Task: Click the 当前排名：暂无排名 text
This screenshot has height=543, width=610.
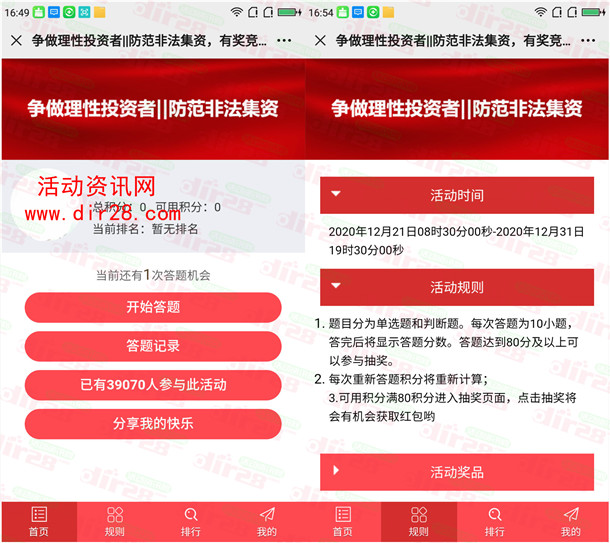Action: [x=145, y=229]
